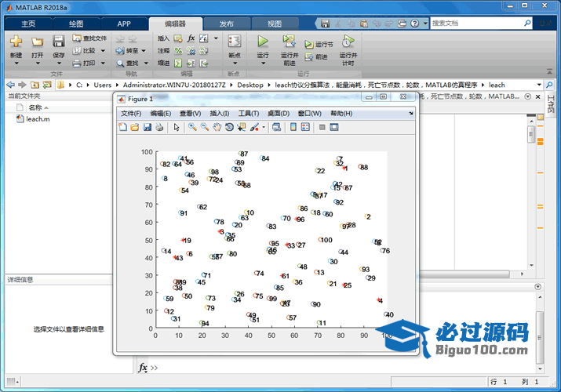Toggle Edit Plot arrow tool in Figure 1

pyautogui.click(x=177, y=127)
